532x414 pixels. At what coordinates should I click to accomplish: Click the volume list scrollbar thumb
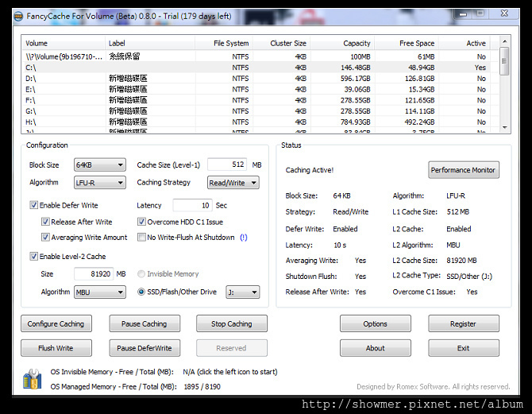point(504,61)
